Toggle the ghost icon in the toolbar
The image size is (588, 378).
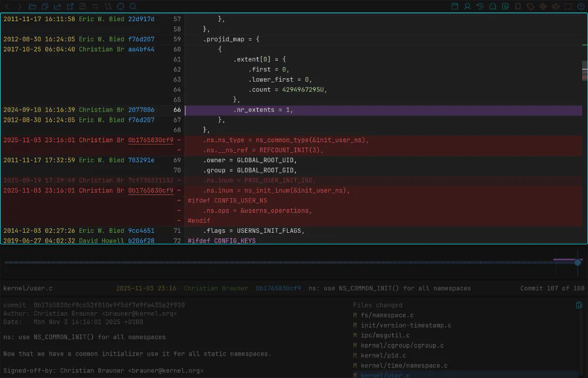coord(493,6)
